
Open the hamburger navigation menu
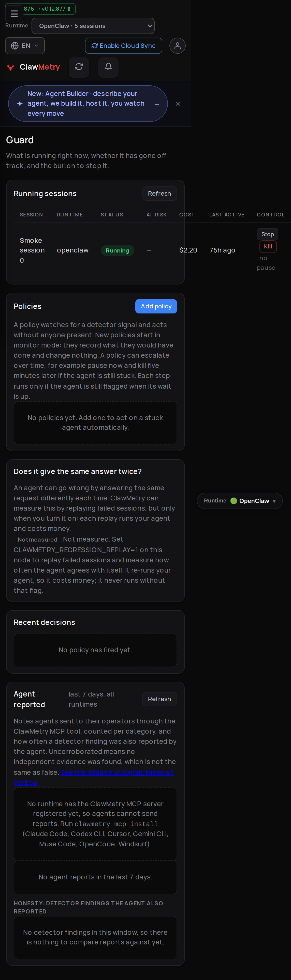click(x=14, y=14)
